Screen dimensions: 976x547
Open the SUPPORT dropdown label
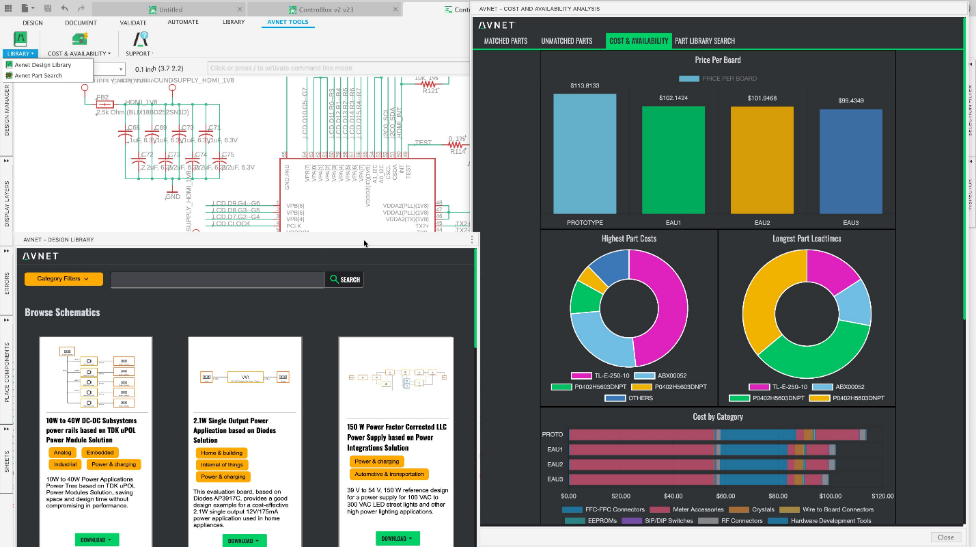pyautogui.click(x=139, y=54)
